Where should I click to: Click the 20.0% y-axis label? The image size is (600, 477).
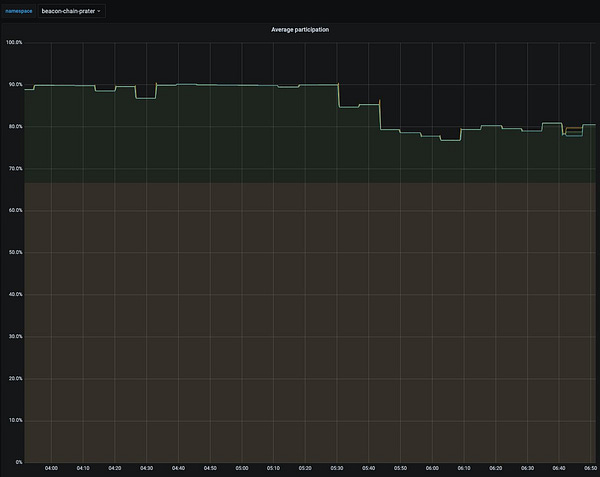[x=15, y=379]
